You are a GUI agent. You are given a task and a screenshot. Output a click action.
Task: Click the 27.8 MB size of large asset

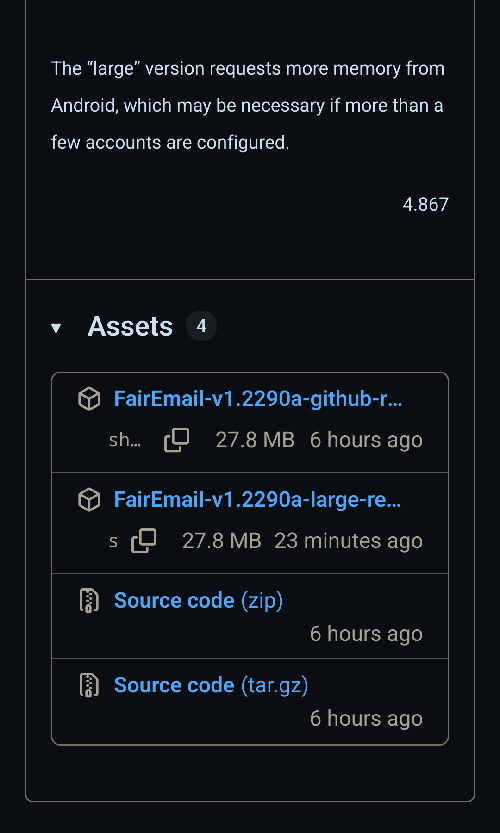coord(222,541)
